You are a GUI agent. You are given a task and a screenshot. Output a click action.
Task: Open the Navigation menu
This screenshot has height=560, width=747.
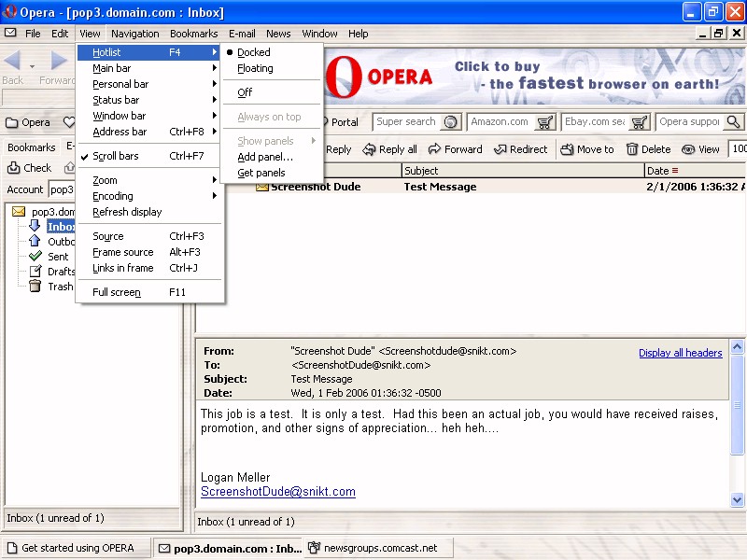pos(135,34)
